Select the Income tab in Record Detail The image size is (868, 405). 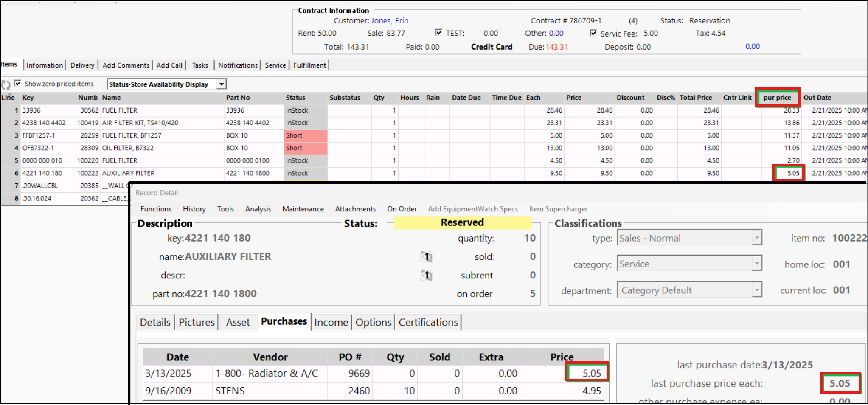click(x=331, y=323)
